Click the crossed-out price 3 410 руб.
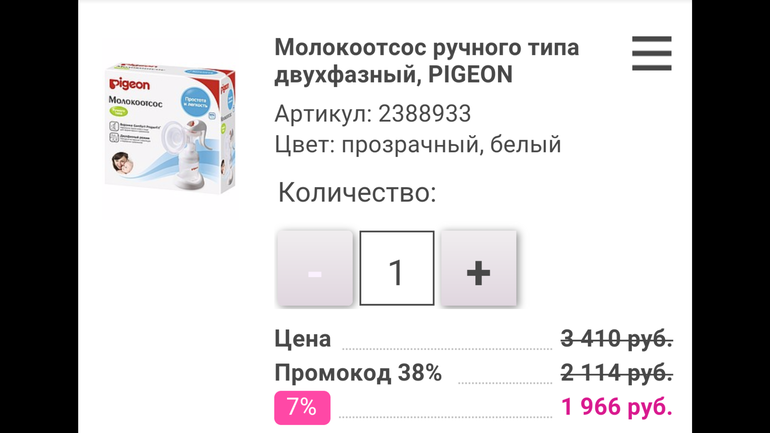 [x=616, y=339]
